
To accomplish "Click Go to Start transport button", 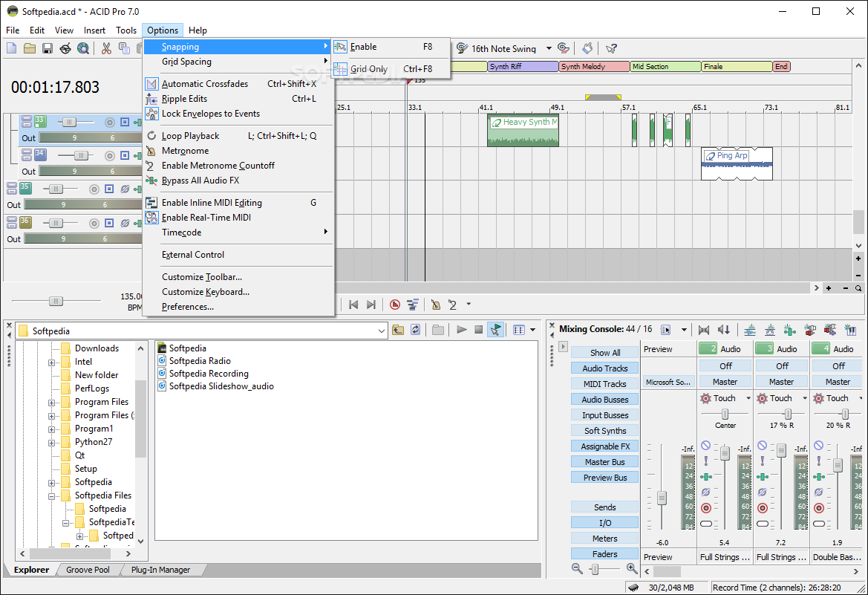I will click(353, 304).
